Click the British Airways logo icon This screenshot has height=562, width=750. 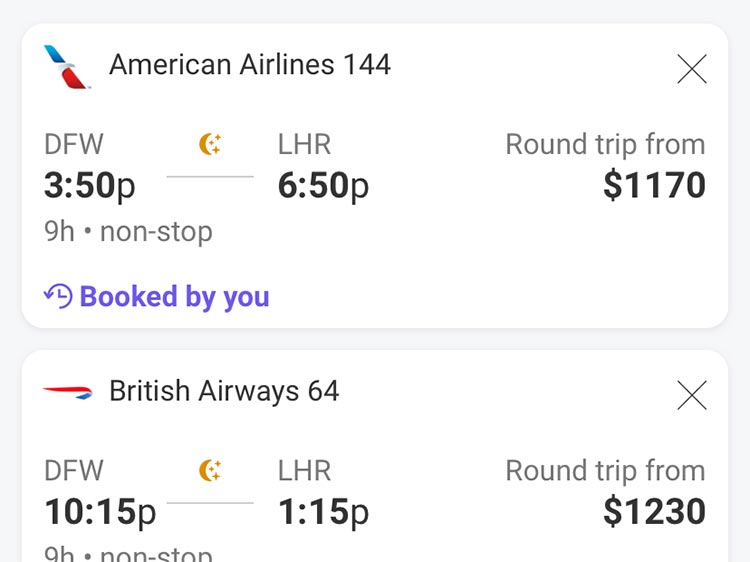pos(67,391)
